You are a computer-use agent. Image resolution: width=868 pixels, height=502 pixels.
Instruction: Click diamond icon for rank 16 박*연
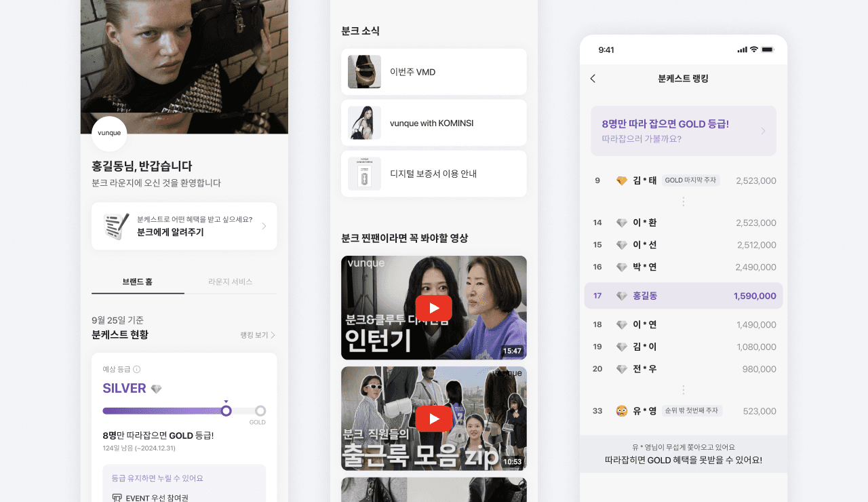(622, 267)
